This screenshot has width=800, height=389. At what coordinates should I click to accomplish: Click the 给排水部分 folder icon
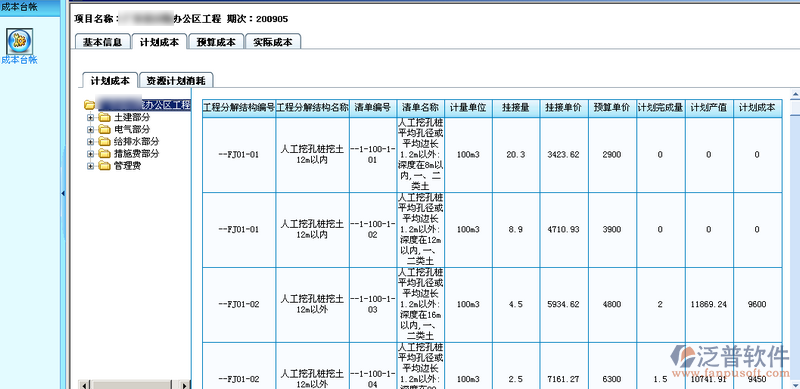(104, 141)
